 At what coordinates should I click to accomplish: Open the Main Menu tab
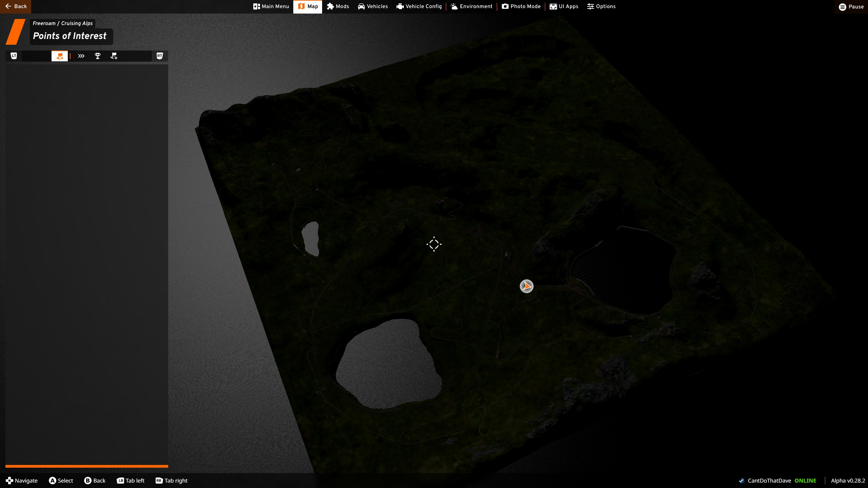coord(271,6)
